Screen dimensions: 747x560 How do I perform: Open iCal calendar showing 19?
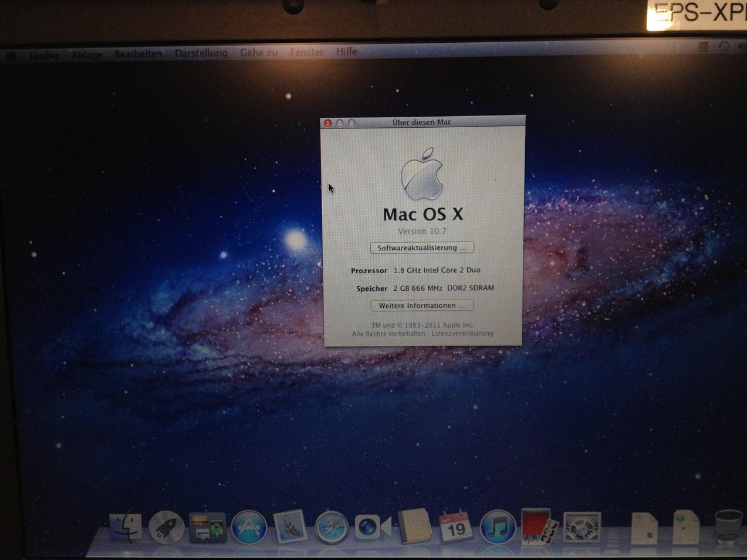pos(456,527)
